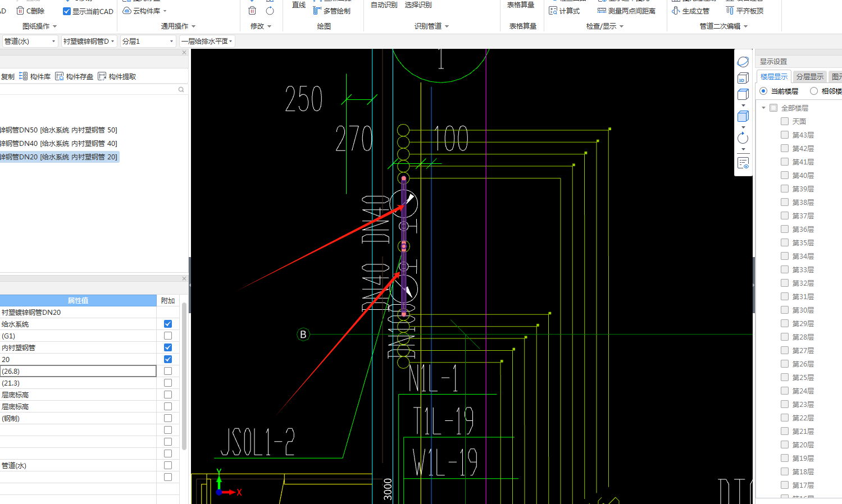Select the 锌钢管DN40 component row
This screenshot has width=842, height=504.
coord(58,143)
